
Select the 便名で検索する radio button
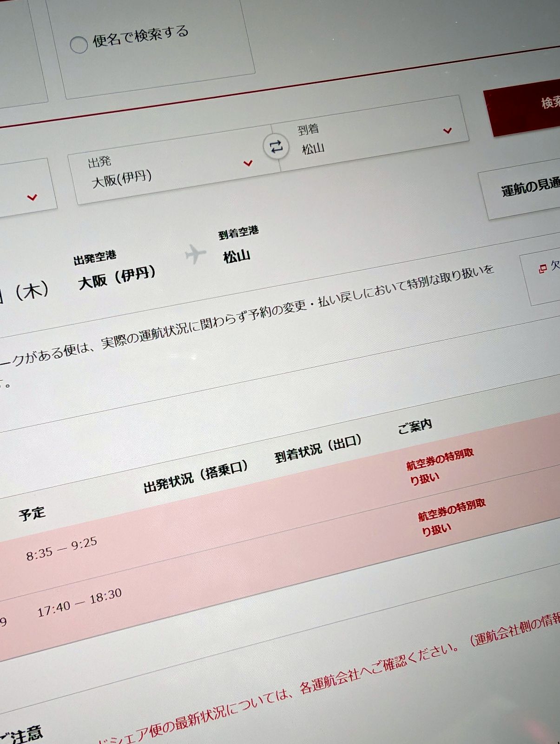coord(79,45)
